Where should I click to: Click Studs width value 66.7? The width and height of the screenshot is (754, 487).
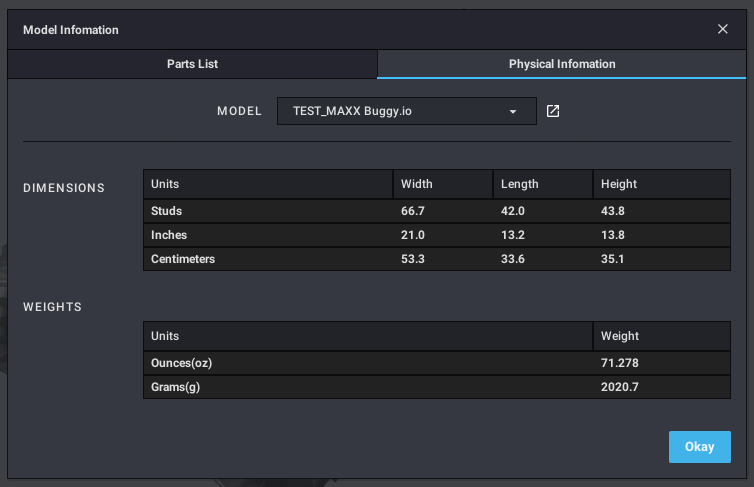tap(413, 211)
